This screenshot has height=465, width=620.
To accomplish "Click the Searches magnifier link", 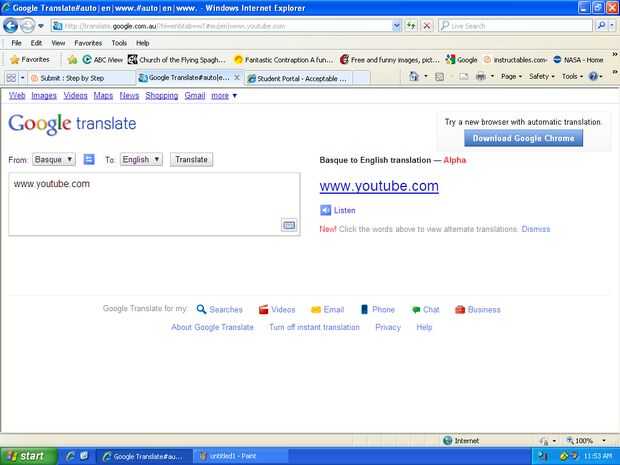I will (220, 309).
